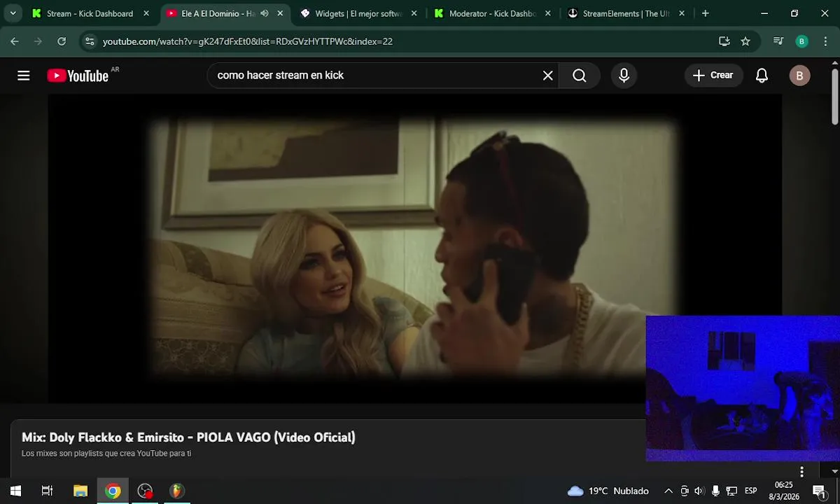Open the notifications bell
This screenshot has height=504, width=840.
tap(762, 76)
